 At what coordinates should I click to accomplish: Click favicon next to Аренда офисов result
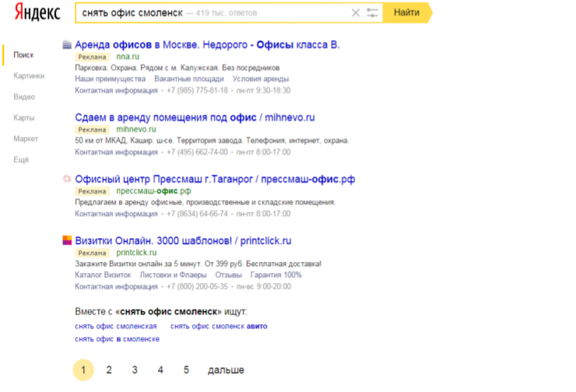point(67,44)
